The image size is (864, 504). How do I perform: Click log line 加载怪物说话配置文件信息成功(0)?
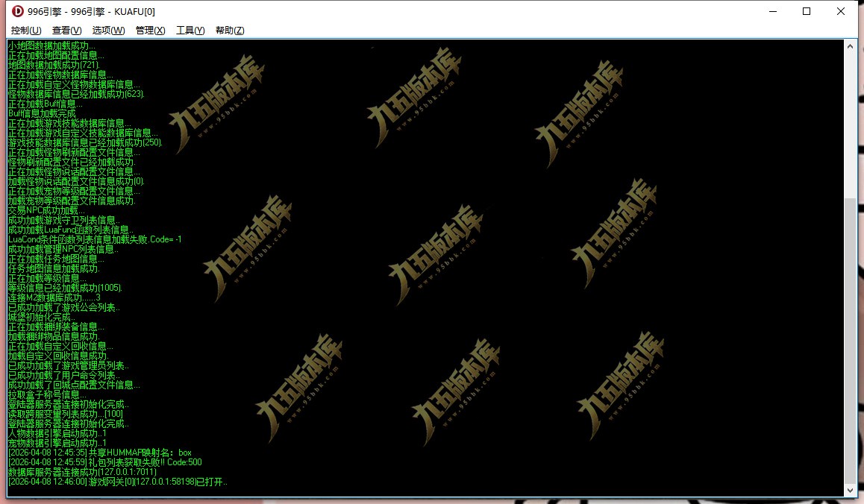pos(76,181)
